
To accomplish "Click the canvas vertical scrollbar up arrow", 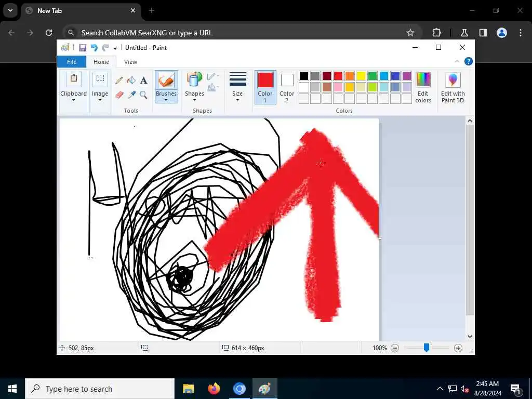I will (x=470, y=121).
